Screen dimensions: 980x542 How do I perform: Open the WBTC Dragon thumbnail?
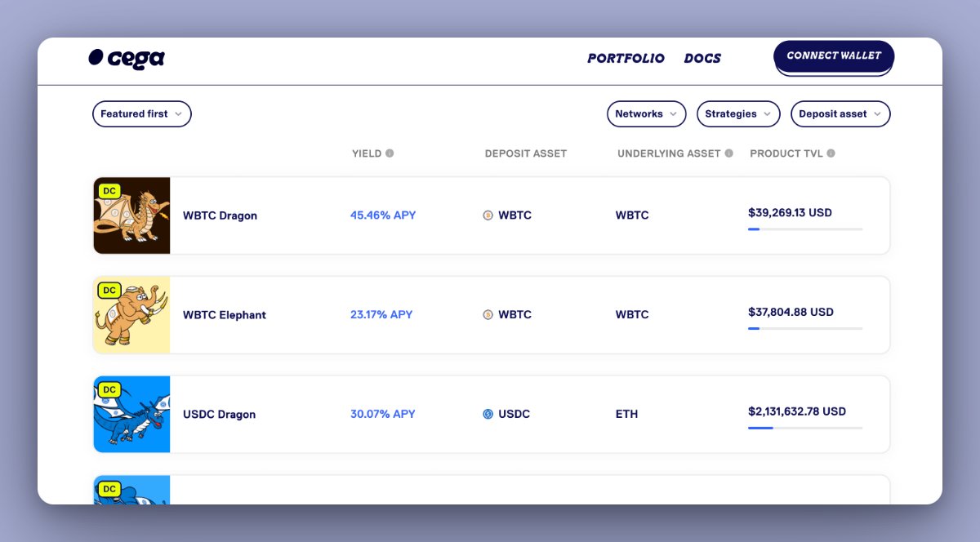coord(131,215)
